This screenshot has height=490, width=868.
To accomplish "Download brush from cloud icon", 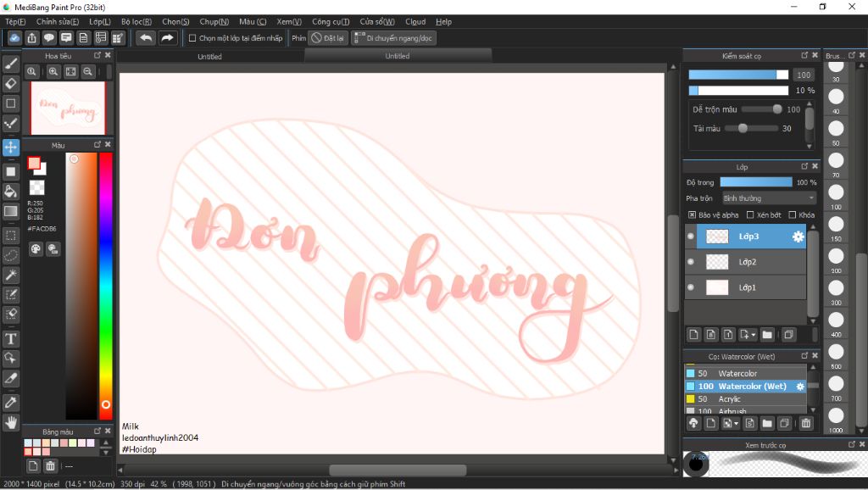I will 693,423.
